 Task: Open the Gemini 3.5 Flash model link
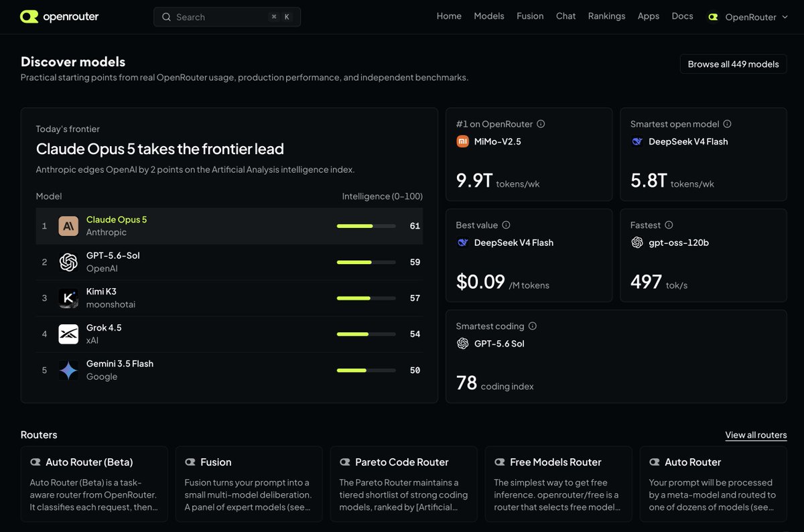click(x=120, y=364)
